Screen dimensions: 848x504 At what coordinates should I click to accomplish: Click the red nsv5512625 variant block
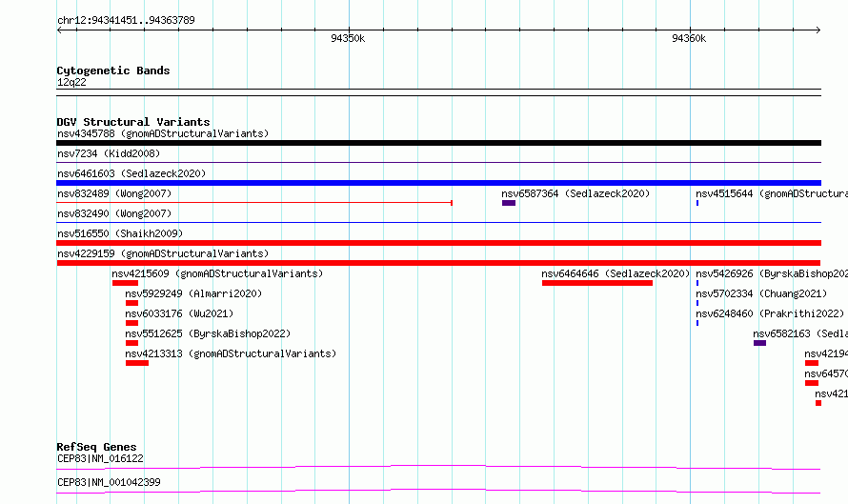click(131, 343)
